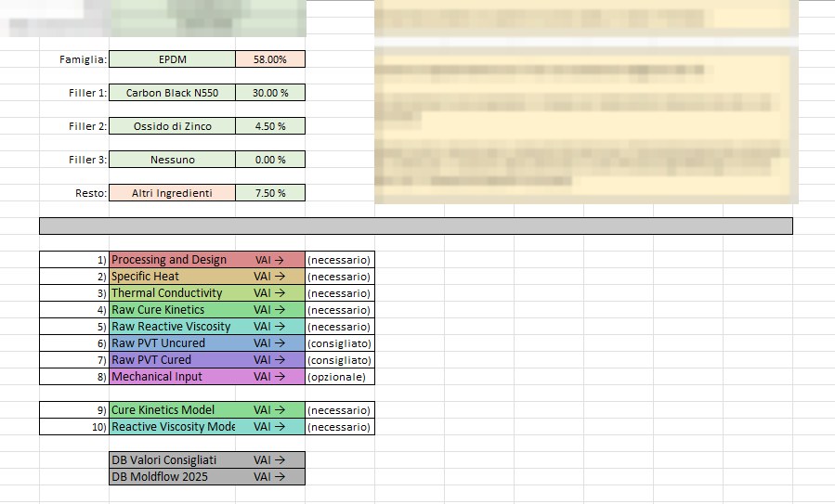Click the number 7) cell
This screenshot has width=835, height=504.
click(x=74, y=360)
